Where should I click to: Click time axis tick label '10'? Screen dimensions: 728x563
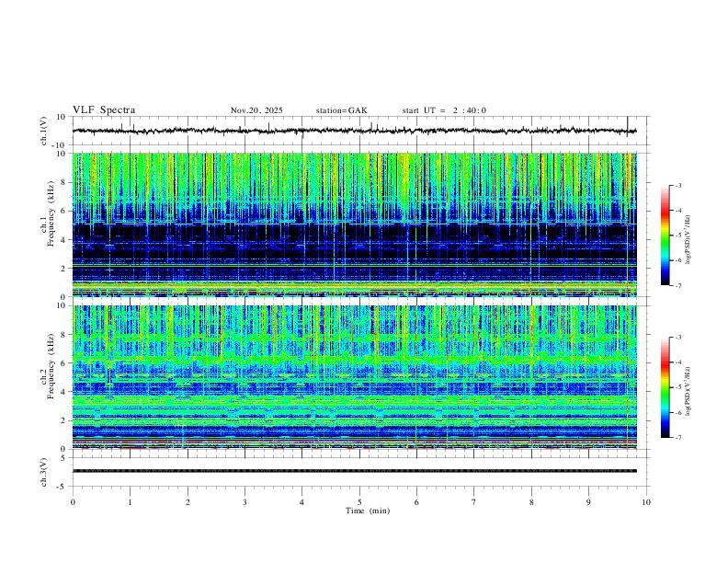[x=646, y=502]
